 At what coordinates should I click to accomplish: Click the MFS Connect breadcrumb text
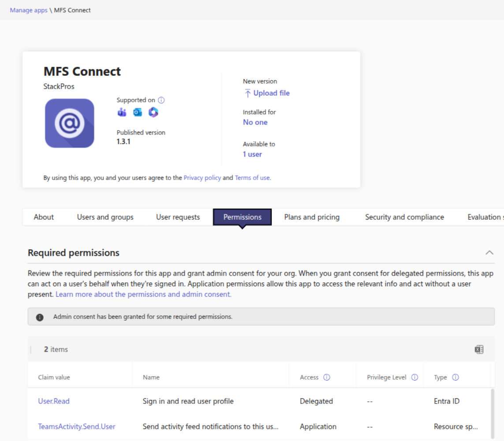72,10
